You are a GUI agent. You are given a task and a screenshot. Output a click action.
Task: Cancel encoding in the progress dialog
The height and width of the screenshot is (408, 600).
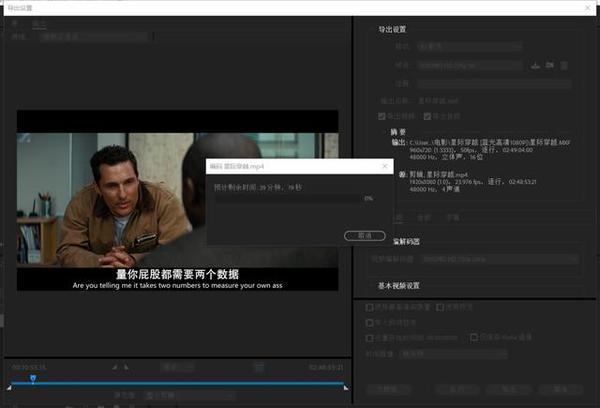pyautogui.click(x=364, y=236)
